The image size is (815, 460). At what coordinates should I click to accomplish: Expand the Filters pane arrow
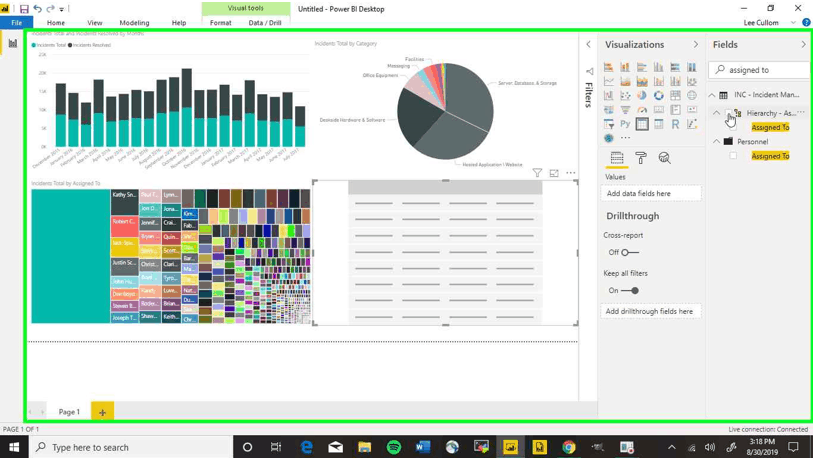point(588,45)
